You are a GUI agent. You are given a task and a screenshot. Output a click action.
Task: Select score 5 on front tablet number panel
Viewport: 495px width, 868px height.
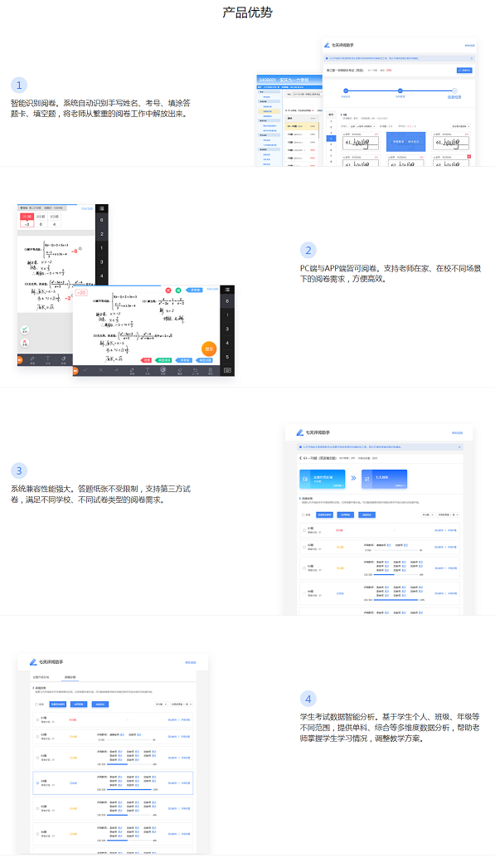227,357
